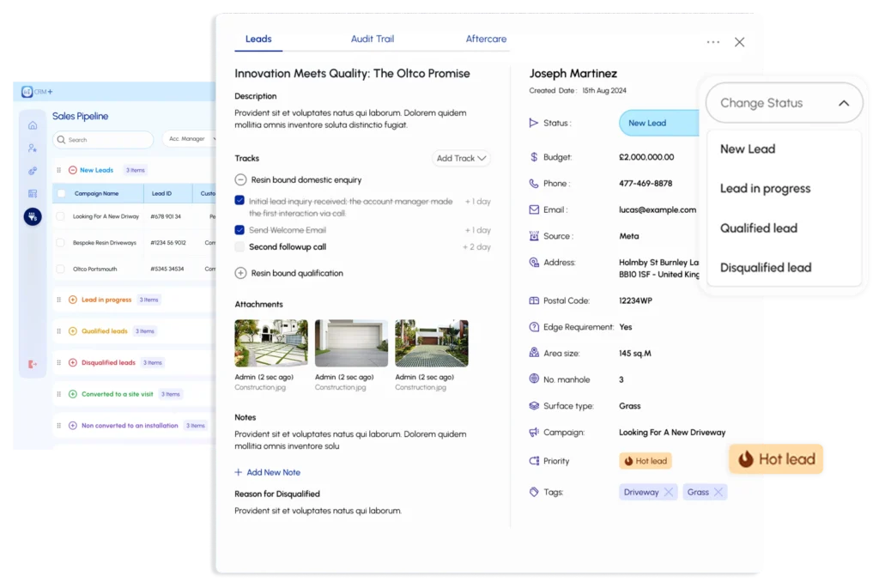Image resolution: width=879 pixels, height=588 pixels.
Task: Switch to the Leads tab
Action: pos(258,39)
